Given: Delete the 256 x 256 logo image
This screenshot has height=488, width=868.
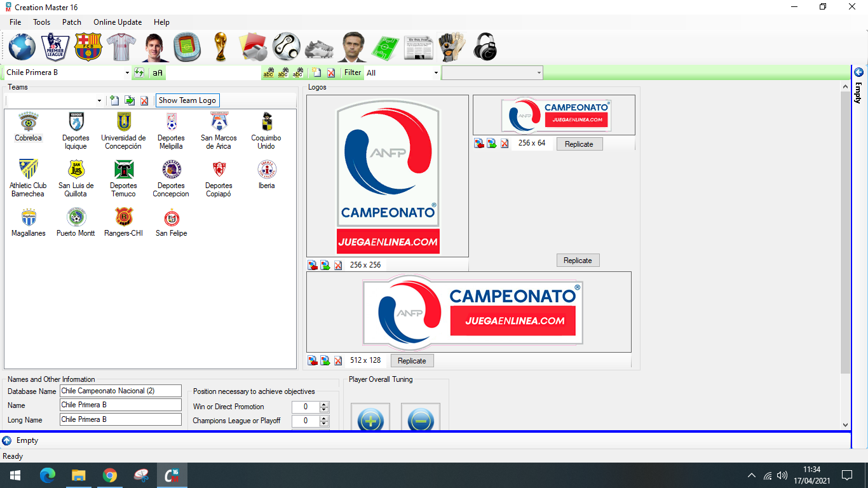Looking at the screenshot, I should [338, 265].
